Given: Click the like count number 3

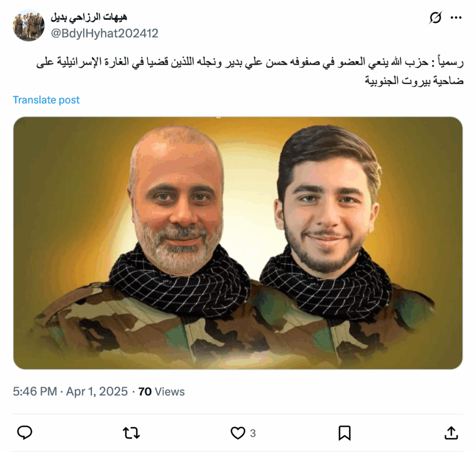Looking at the screenshot, I should [x=253, y=433].
